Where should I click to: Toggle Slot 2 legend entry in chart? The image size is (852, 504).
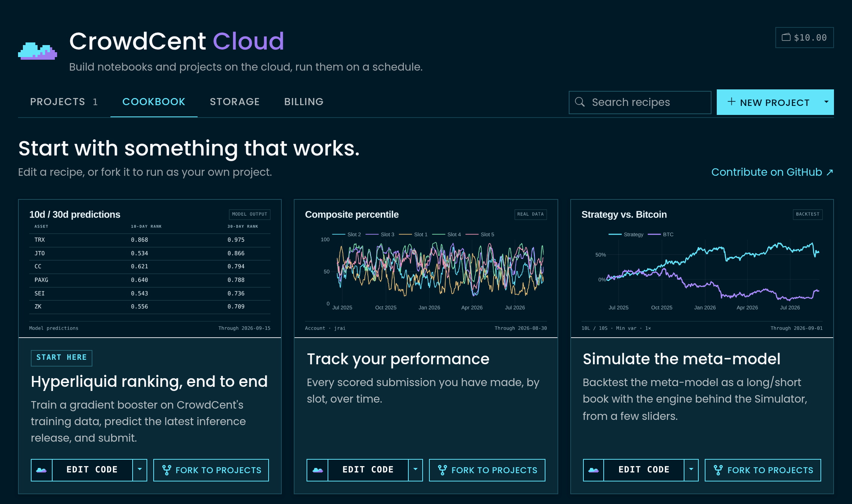point(346,234)
